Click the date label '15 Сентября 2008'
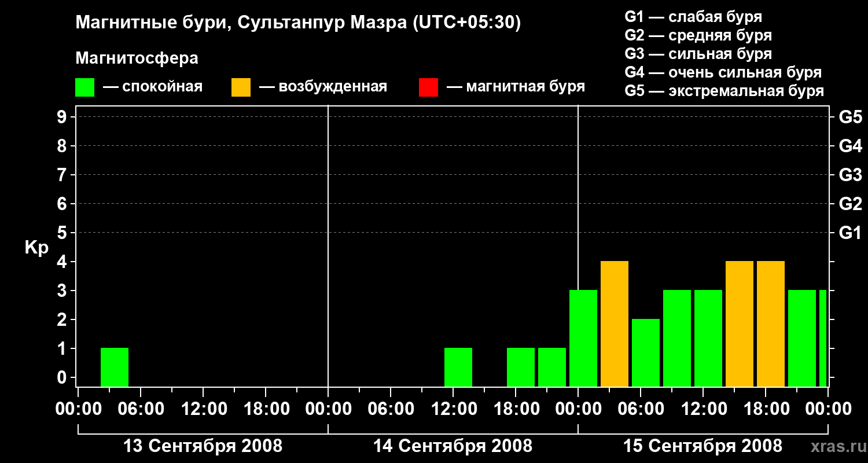The height and width of the screenshot is (463, 868). coord(703,446)
